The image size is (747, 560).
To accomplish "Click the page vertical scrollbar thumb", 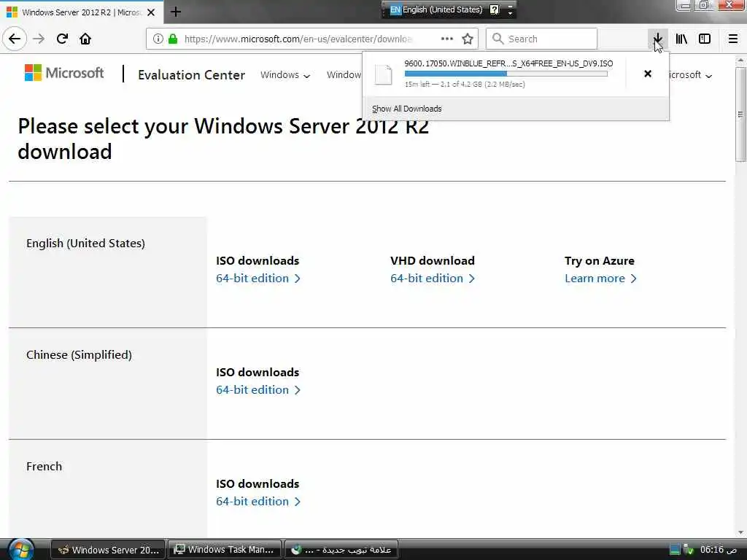I will [740, 114].
